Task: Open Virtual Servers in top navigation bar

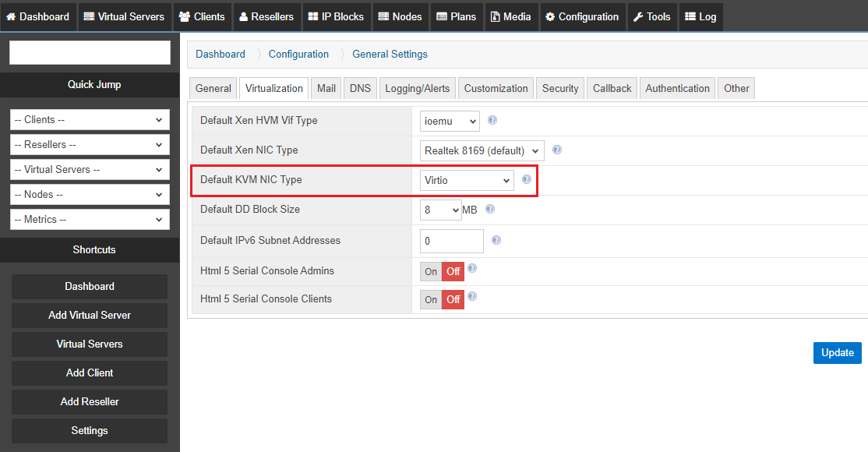Action: (124, 16)
